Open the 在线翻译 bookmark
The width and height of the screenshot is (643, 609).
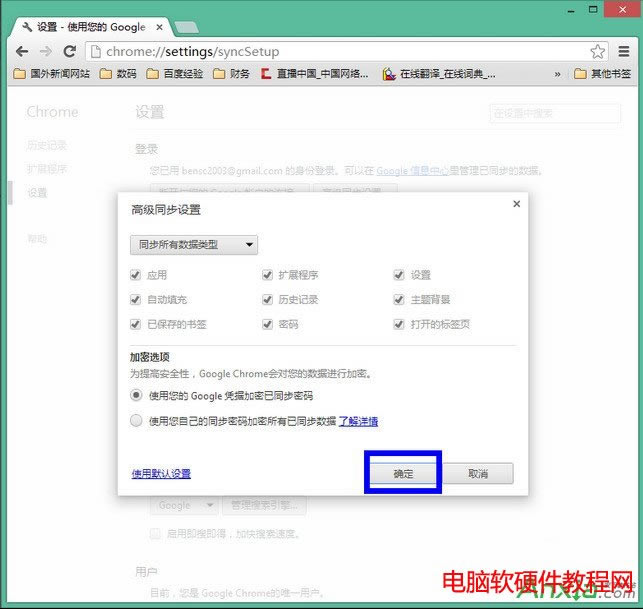439,74
